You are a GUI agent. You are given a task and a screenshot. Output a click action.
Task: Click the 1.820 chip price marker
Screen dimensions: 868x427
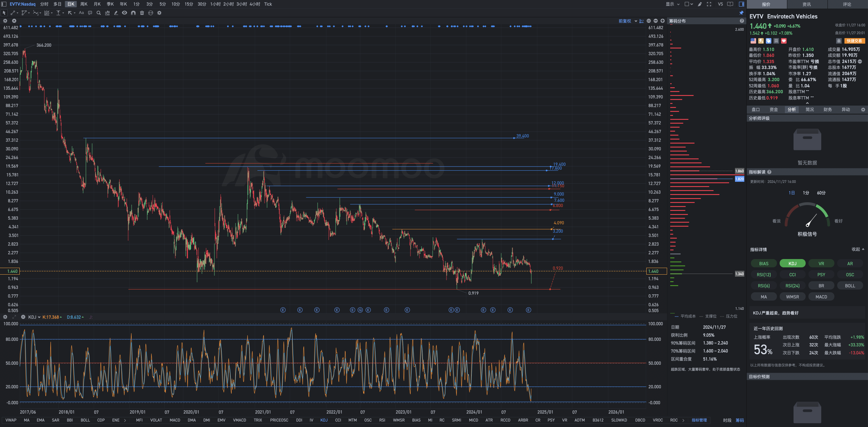[739, 179]
